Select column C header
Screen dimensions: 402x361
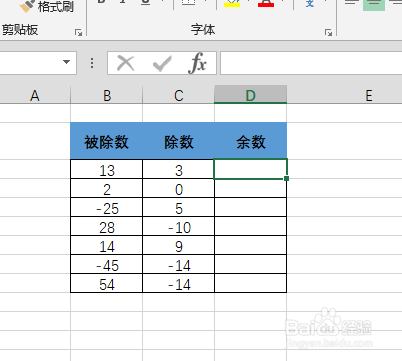pos(178,96)
